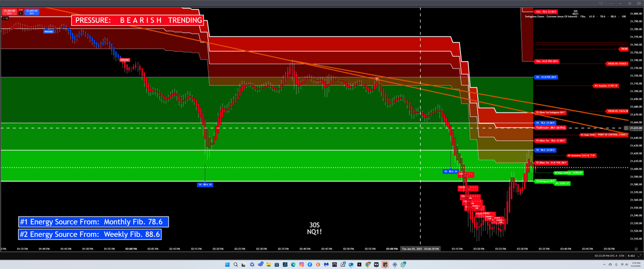Click the blue PRESSURE label on the chart
The height and width of the screenshot is (269, 644).
coord(48,32)
